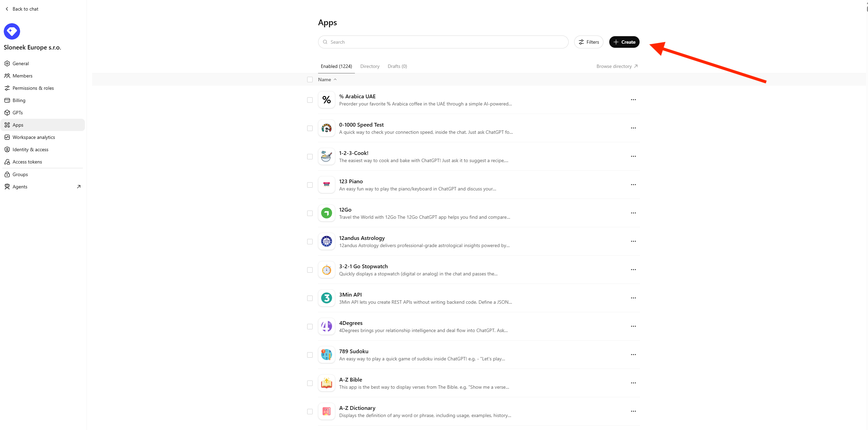
Task: Open the more options menu for 0-1000 Speed Test
Action: (633, 128)
